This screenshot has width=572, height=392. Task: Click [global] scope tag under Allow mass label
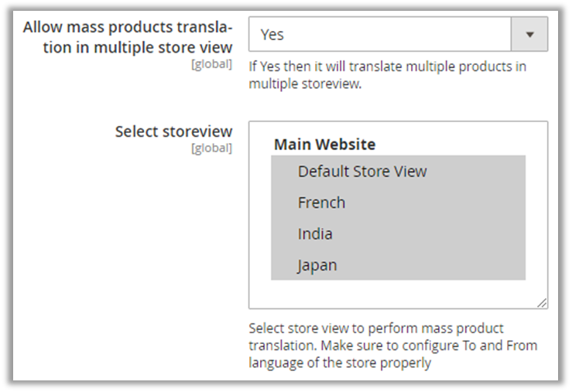(211, 64)
